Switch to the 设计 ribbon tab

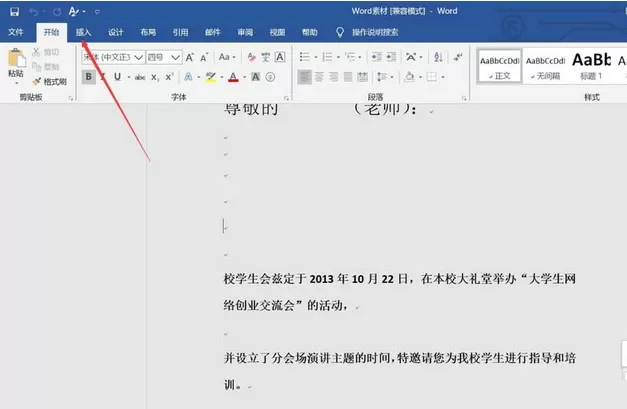(116, 32)
